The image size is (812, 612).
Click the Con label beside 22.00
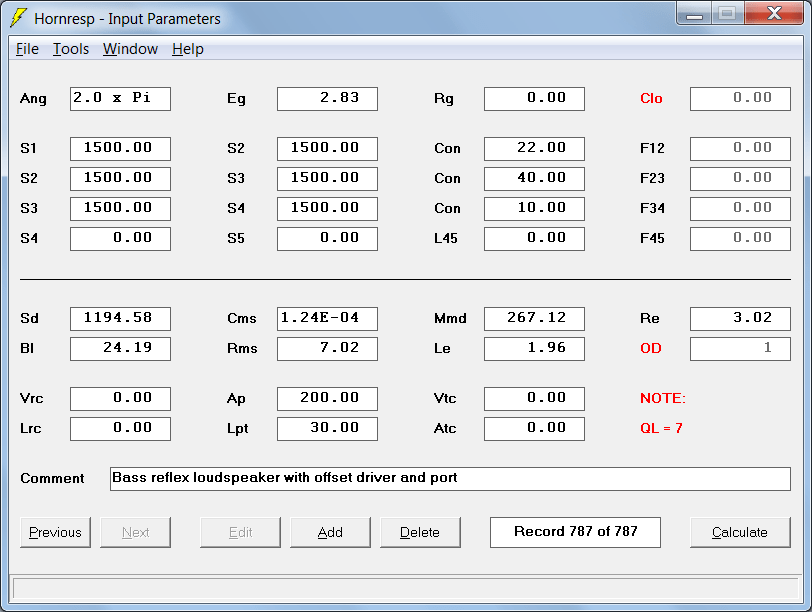(x=447, y=149)
